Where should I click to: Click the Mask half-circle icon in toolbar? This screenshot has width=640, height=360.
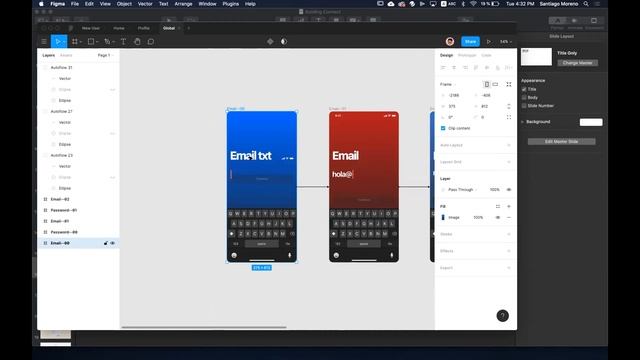point(284,42)
